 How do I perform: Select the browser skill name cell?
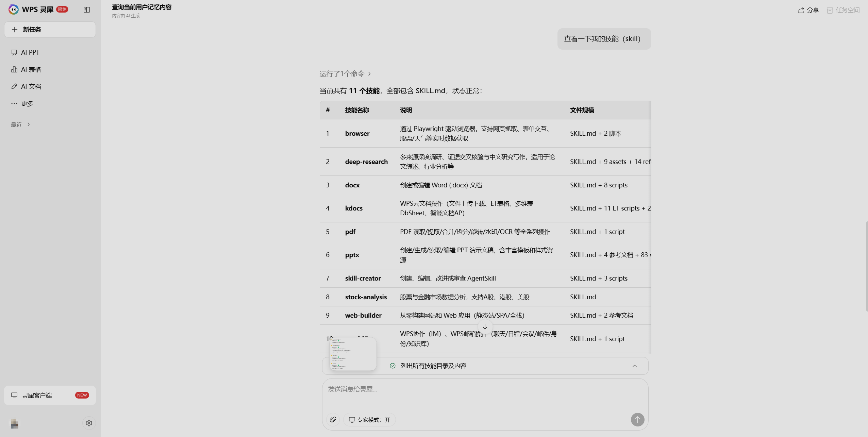point(366,133)
